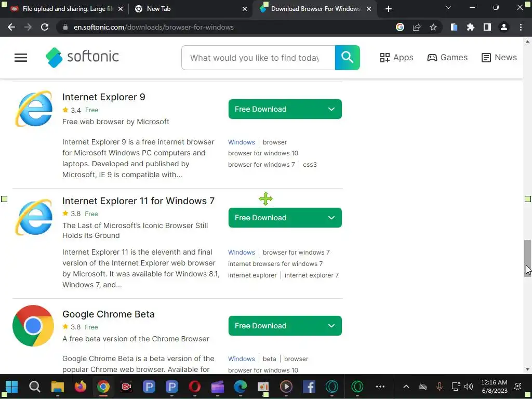Click Free Download for Internet Explorer 9
532x399 pixels.
point(261,109)
